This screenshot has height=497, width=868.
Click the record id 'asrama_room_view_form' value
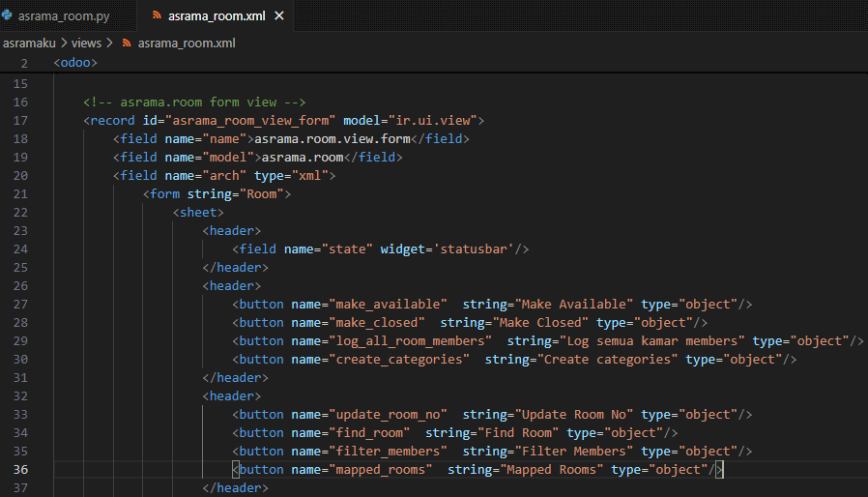pyautogui.click(x=250, y=120)
